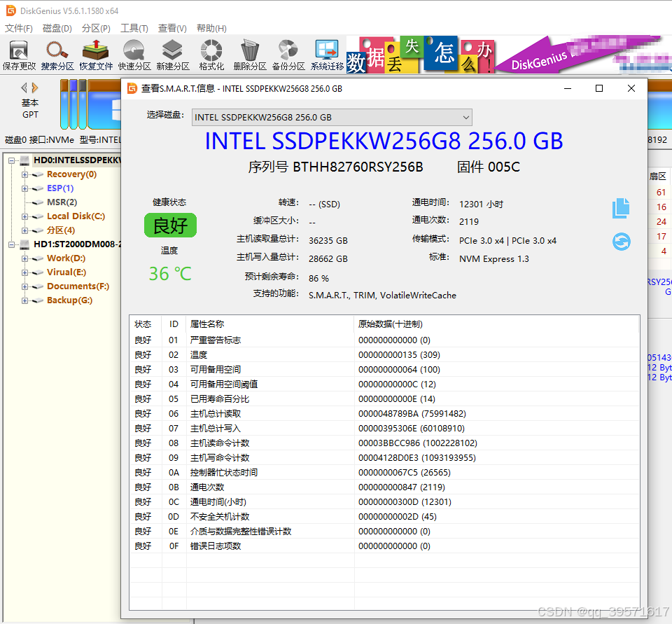Click the 属性名称 column header
Viewport: 672px width, 624px height.
point(270,324)
